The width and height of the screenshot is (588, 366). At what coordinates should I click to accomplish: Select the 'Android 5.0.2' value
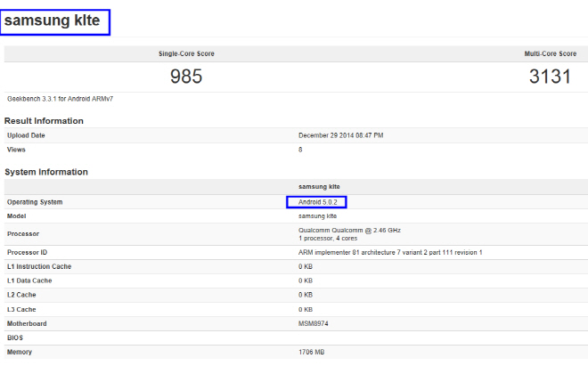click(318, 202)
